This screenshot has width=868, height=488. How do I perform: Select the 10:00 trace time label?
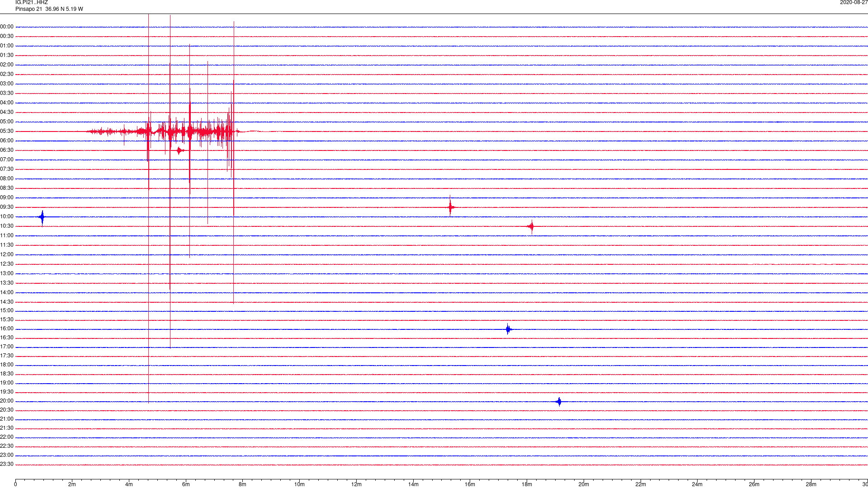click(x=7, y=216)
